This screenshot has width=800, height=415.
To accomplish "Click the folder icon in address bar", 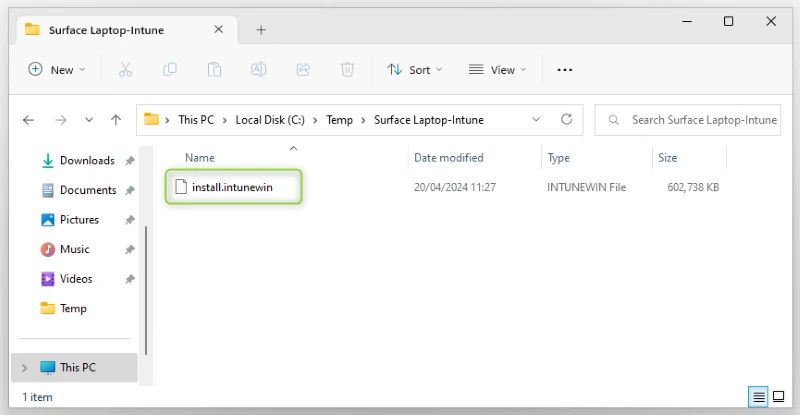I will (x=151, y=119).
